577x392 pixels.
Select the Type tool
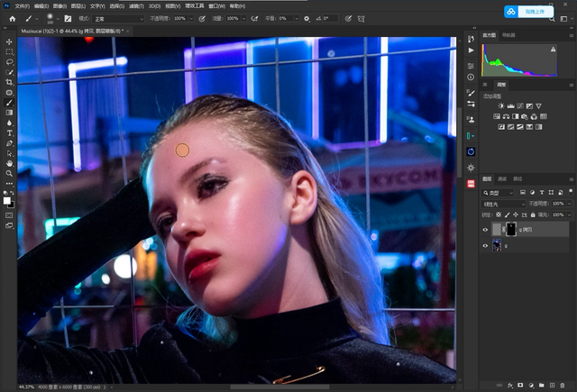(x=9, y=133)
